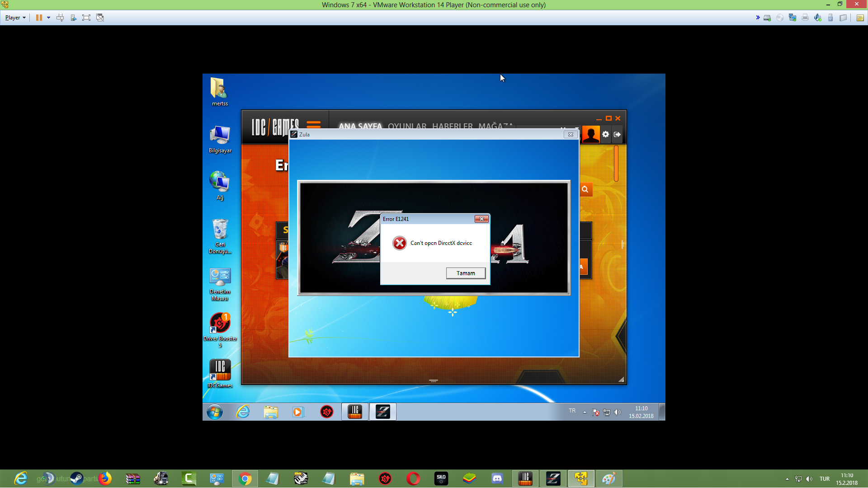Click the VMware sound card device icon
This screenshot has width=868, height=488.
tap(818, 18)
